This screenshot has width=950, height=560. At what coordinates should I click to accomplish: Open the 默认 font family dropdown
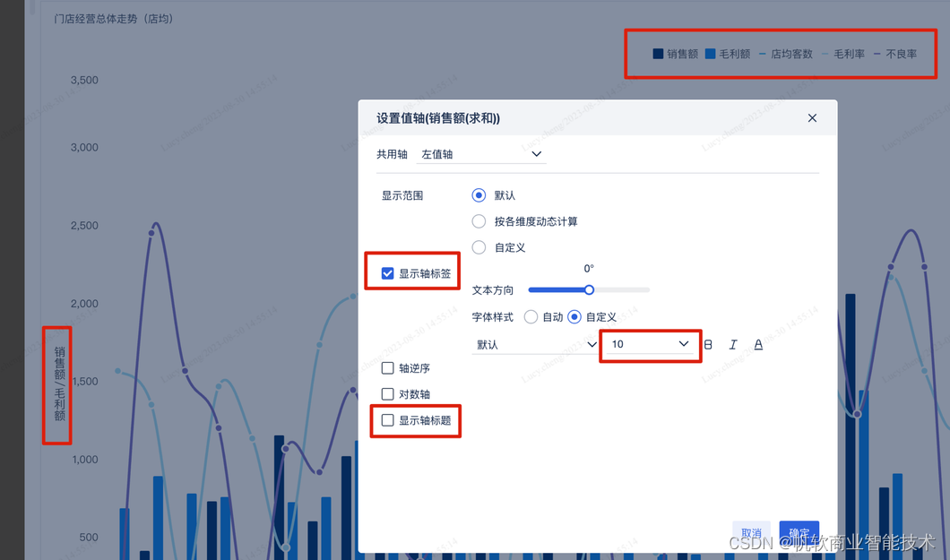click(x=534, y=344)
